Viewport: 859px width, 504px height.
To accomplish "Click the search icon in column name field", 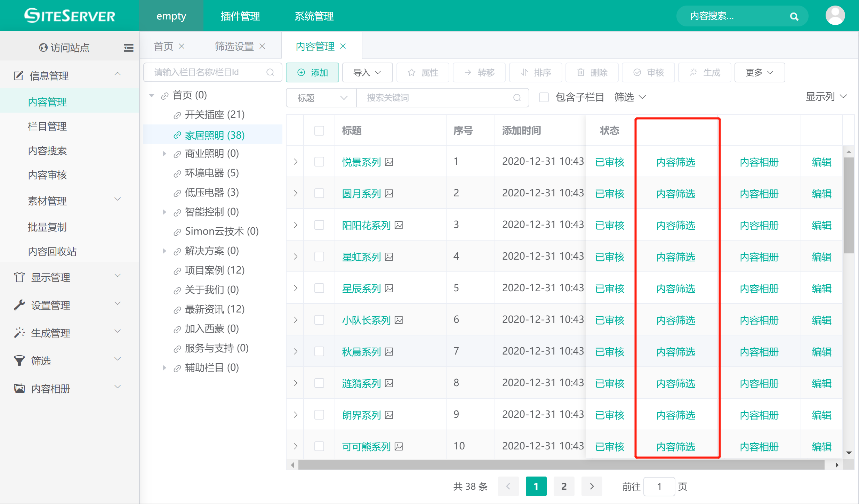I will 270,72.
